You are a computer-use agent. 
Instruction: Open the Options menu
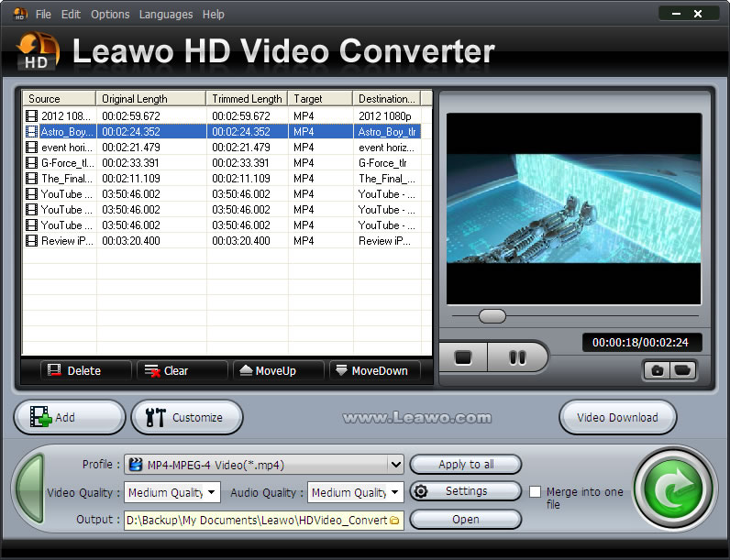pos(110,15)
